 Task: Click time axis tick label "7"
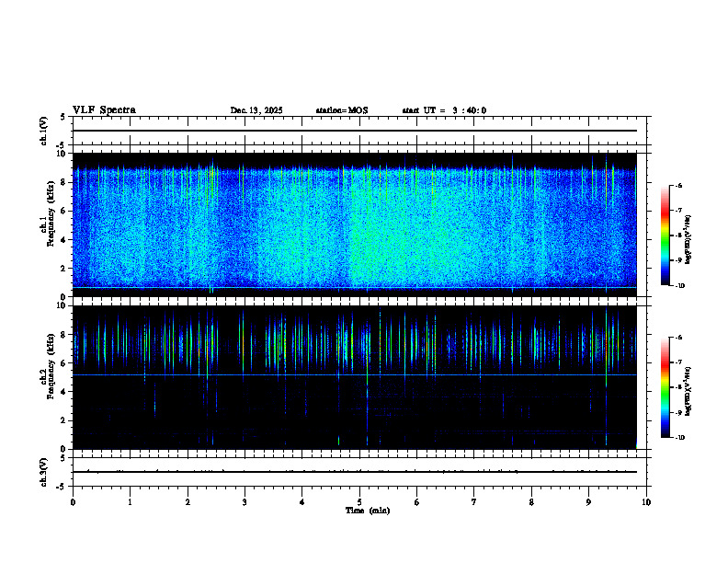pos(474,502)
